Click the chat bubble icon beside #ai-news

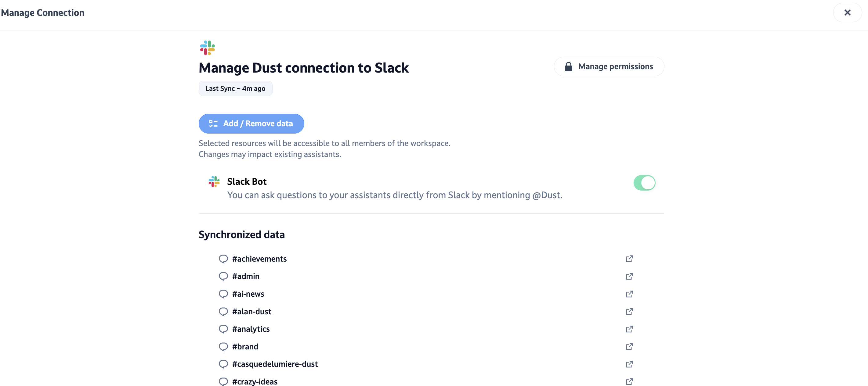click(x=223, y=294)
